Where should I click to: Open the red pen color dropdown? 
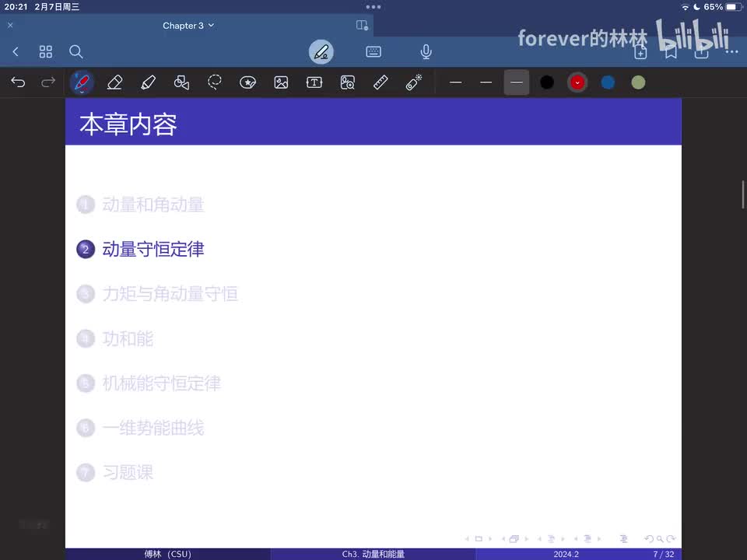click(577, 82)
